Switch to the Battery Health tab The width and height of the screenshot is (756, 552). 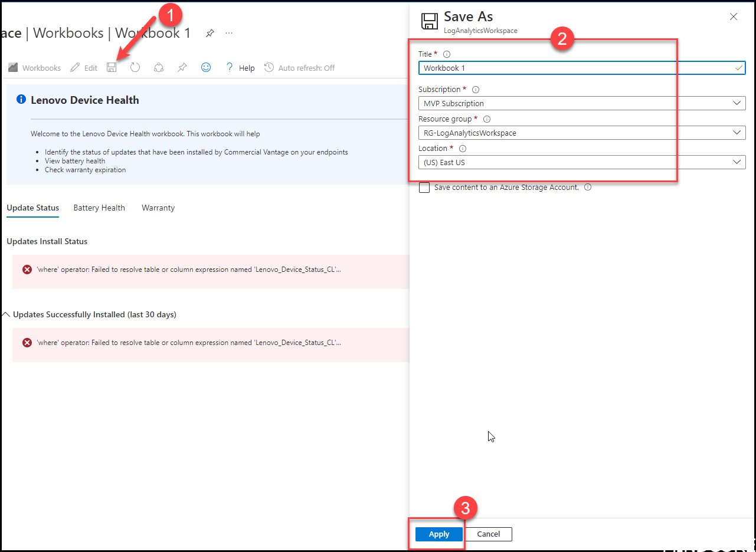[99, 208]
